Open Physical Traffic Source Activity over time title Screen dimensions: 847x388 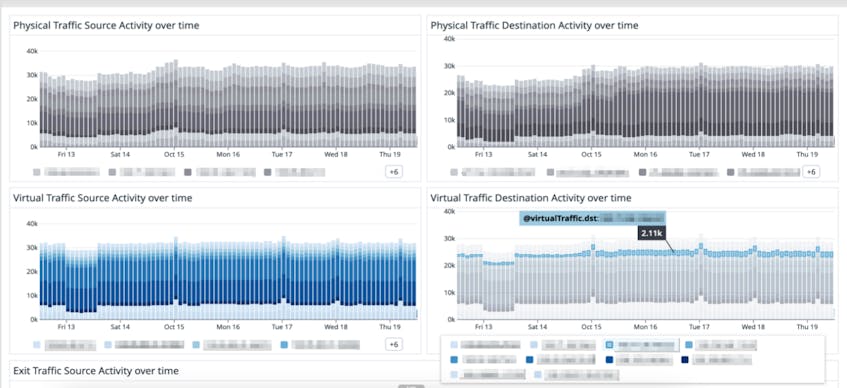[106, 25]
